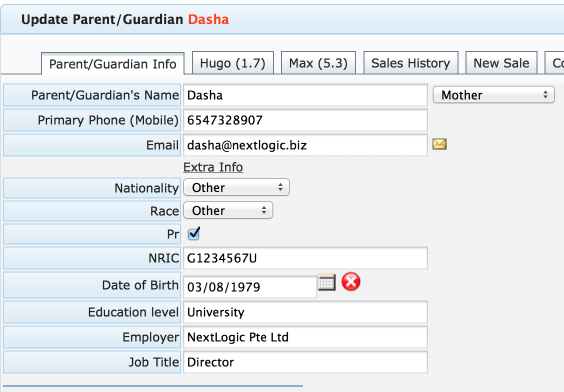The width and height of the screenshot is (564, 392).
Task: Click the Job Title input field
Action: [x=305, y=362]
